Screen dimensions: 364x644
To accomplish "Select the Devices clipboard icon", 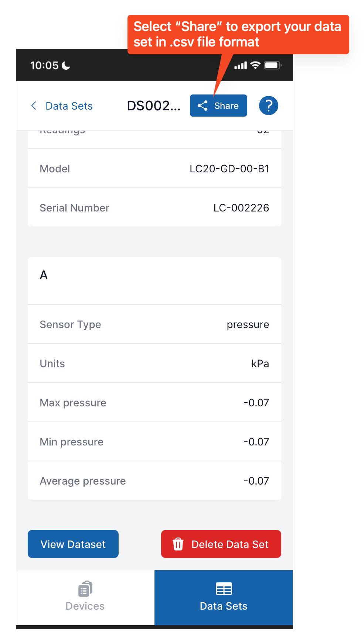I will click(85, 589).
